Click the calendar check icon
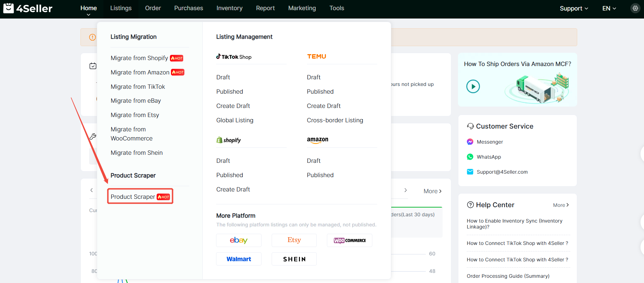This screenshot has width=644, height=283. [93, 66]
